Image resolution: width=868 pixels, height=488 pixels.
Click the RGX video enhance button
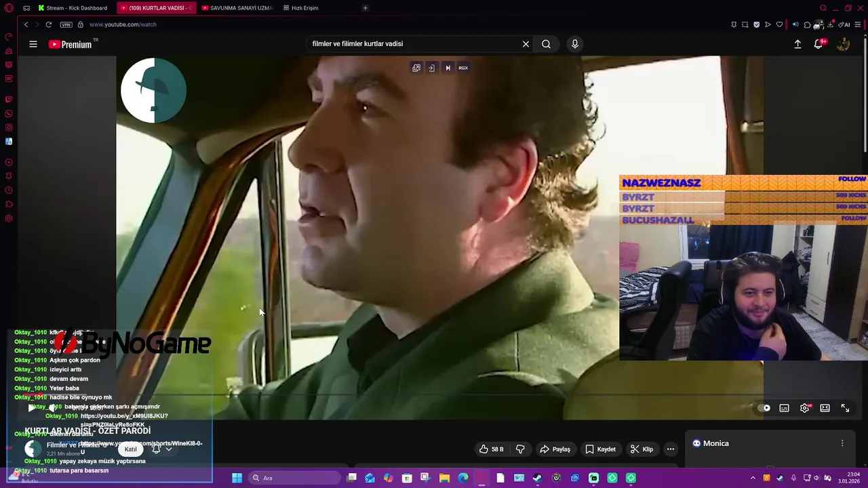point(463,68)
